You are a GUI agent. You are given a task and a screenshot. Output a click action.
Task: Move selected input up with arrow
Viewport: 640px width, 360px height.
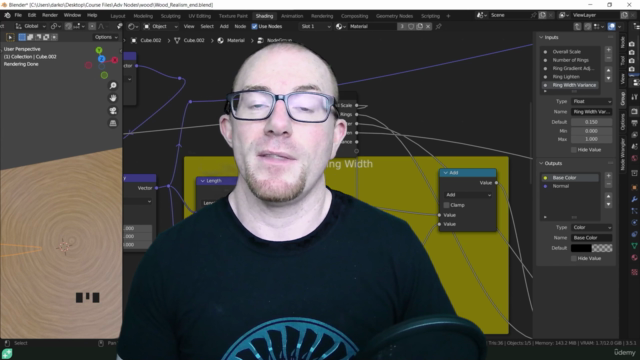(x=609, y=70)
